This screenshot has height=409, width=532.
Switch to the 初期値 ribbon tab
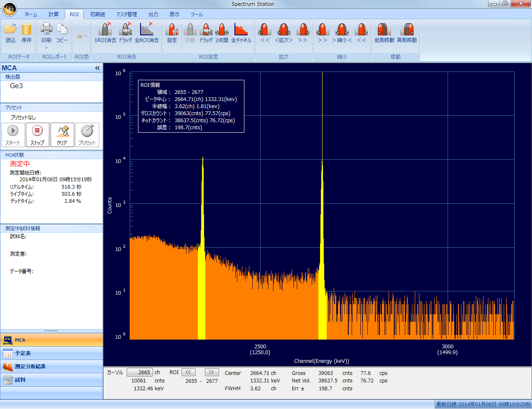pos(98,15)
